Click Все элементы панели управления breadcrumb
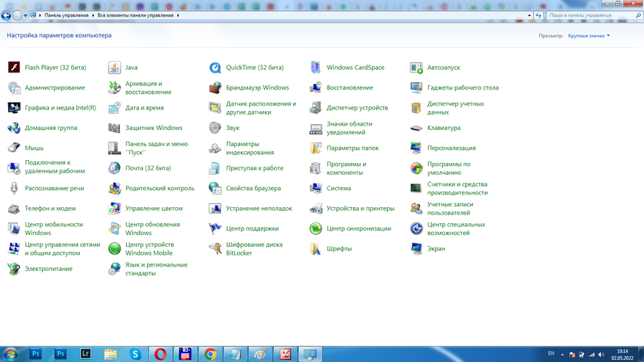The image size is (644, 362). coord(137,15)
